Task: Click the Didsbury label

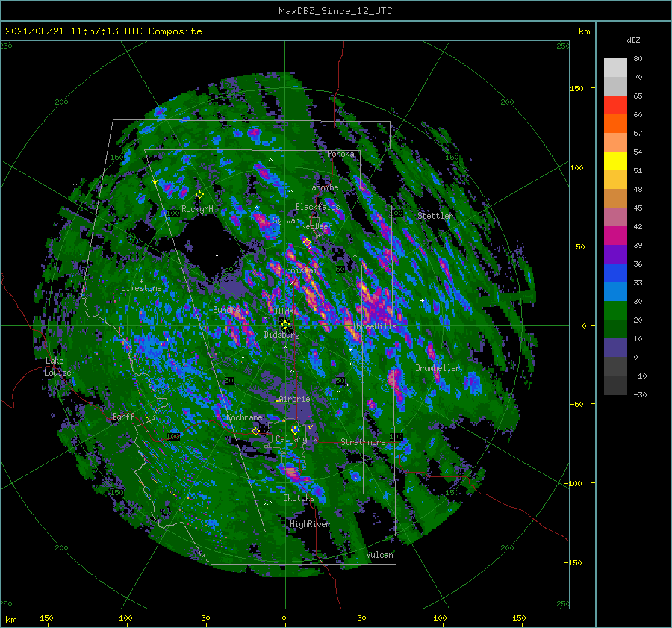Action: click(x=281, y=335)
